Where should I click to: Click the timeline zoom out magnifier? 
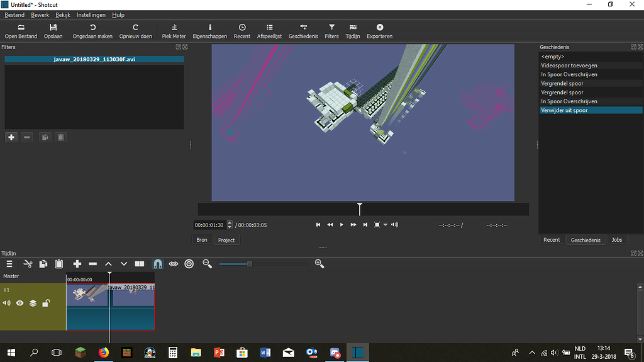(208, 264)
